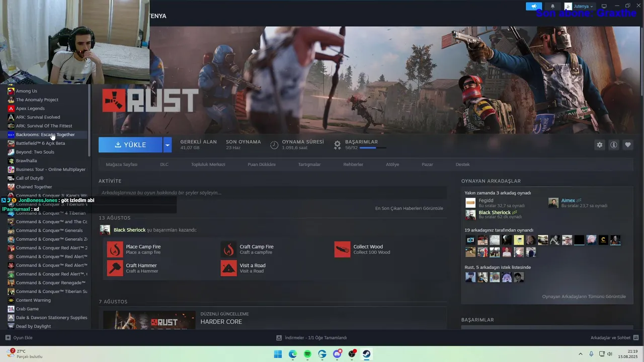Open the Topluluk Merkezi tab
This screenshot has height=362, width=644.
pyautogui.click(x=208, y=164)
